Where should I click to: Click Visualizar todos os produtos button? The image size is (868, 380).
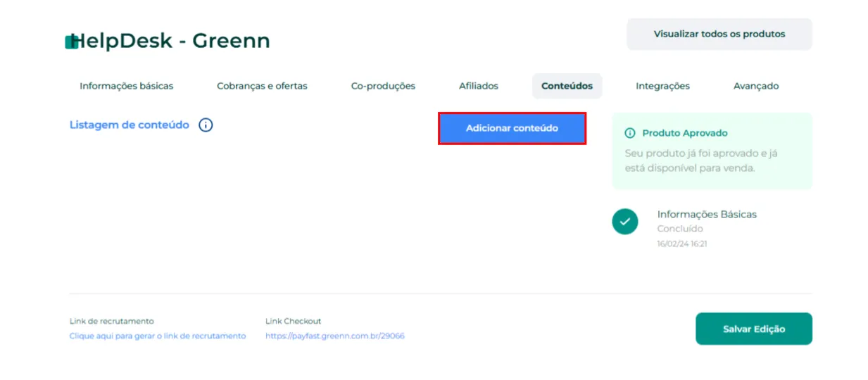(x=719, y=34)
